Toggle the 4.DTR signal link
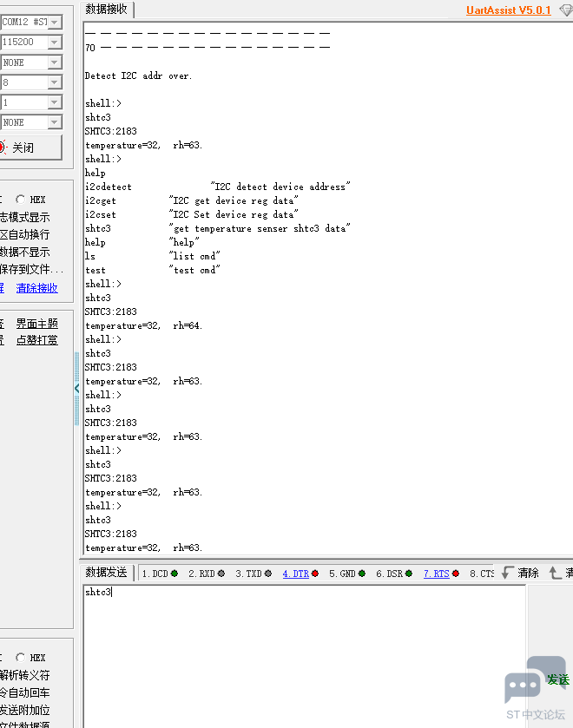This screenshot has width=573, height=728. tap(295, 574)
